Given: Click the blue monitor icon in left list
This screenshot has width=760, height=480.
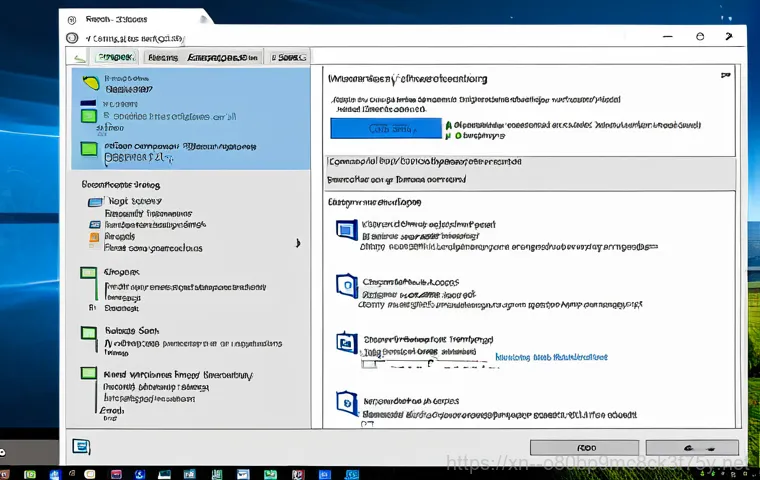Looking at the screenshot, I should pyautogui.click(x=95, y=202).
